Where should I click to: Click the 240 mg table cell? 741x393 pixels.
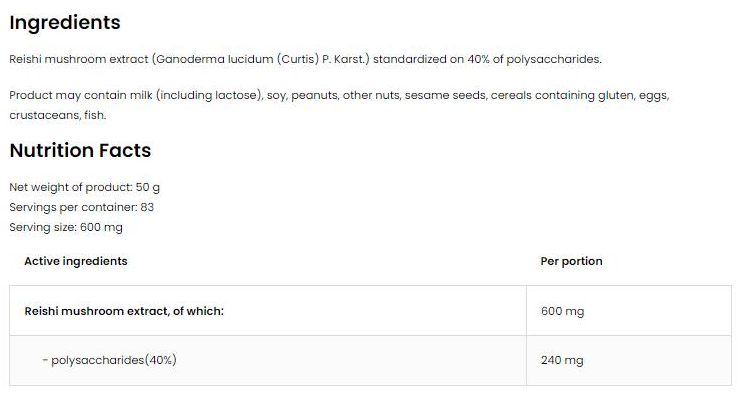(x=629, y=360)
